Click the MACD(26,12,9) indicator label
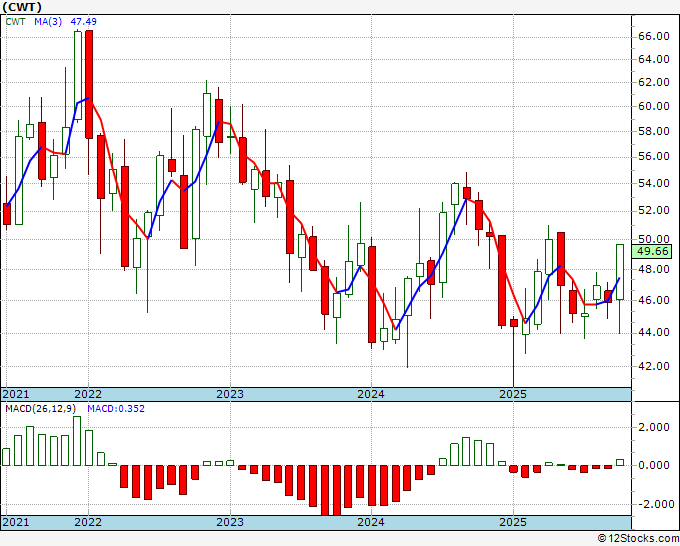Viewport: 680px width, 546px height. [41, 409]
